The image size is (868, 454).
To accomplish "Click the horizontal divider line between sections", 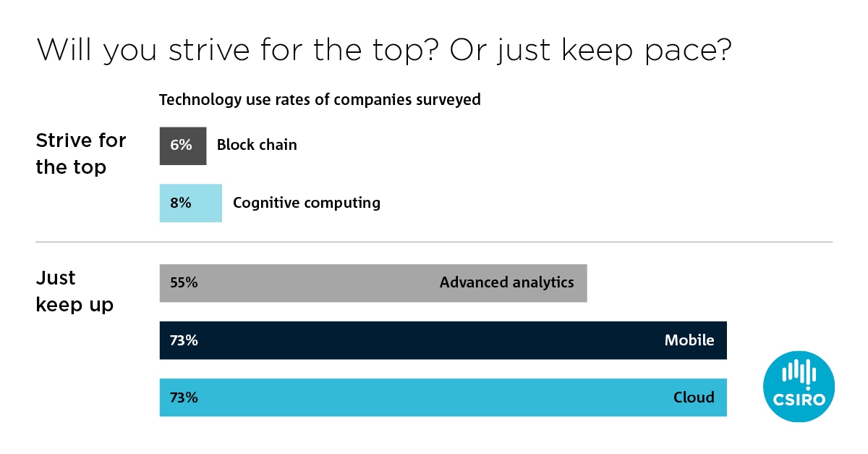I will pyautogui.click(x=434, y=242).
